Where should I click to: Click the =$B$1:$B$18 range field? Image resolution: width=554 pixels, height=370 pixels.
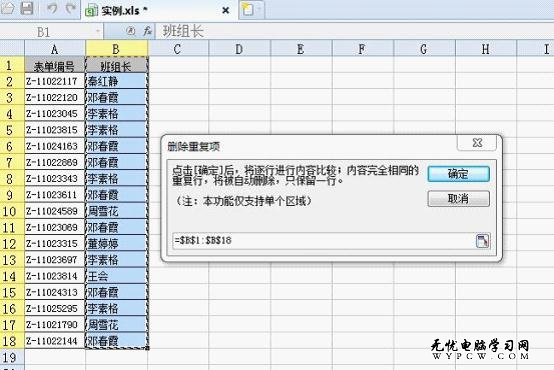[x=324, y=241]
